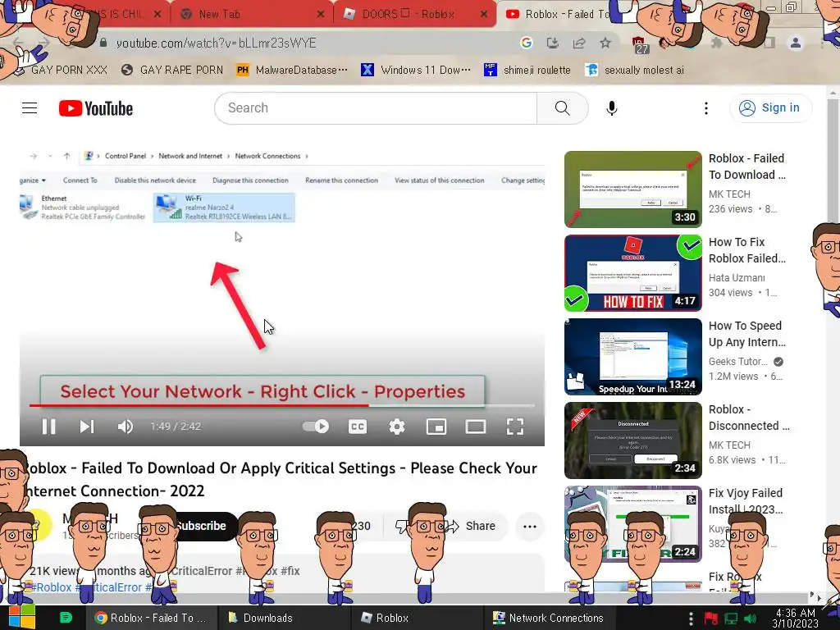840x630 pixels.
Task: Subscribe to the channel
Action: click(203, 526)
